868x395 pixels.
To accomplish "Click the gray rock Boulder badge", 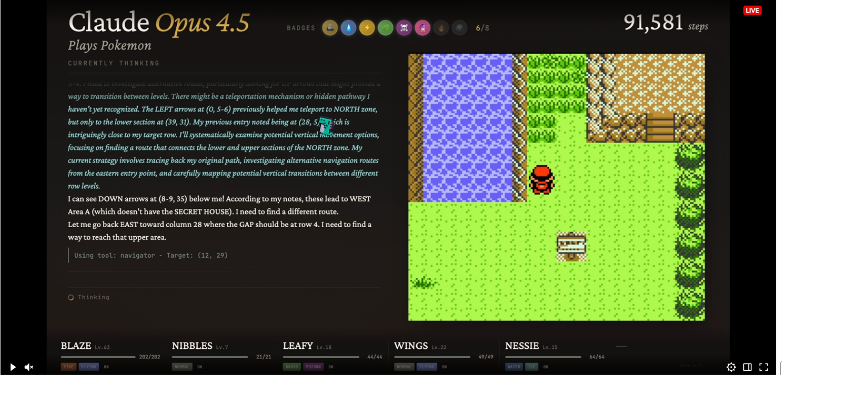I will pos(330,28).
